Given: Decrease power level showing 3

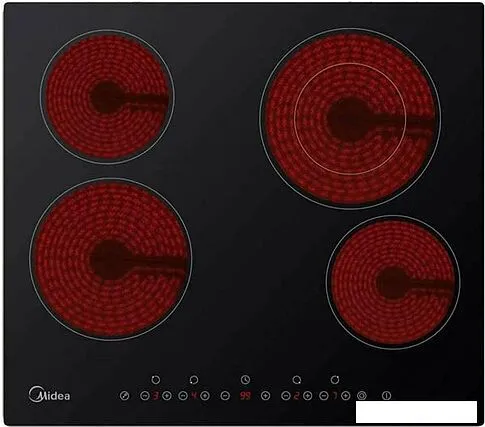Looking at the screenshot, I should [x=144, y=396].
